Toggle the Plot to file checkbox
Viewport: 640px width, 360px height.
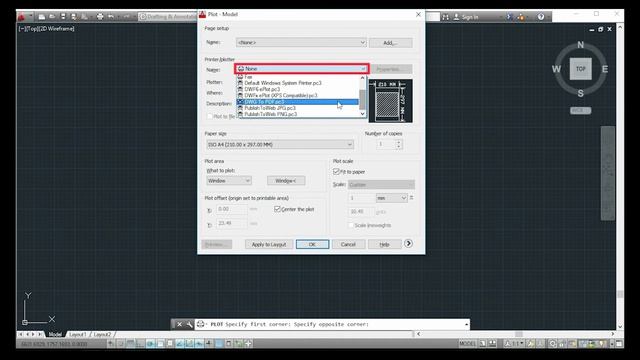click(x=210, y=116)
